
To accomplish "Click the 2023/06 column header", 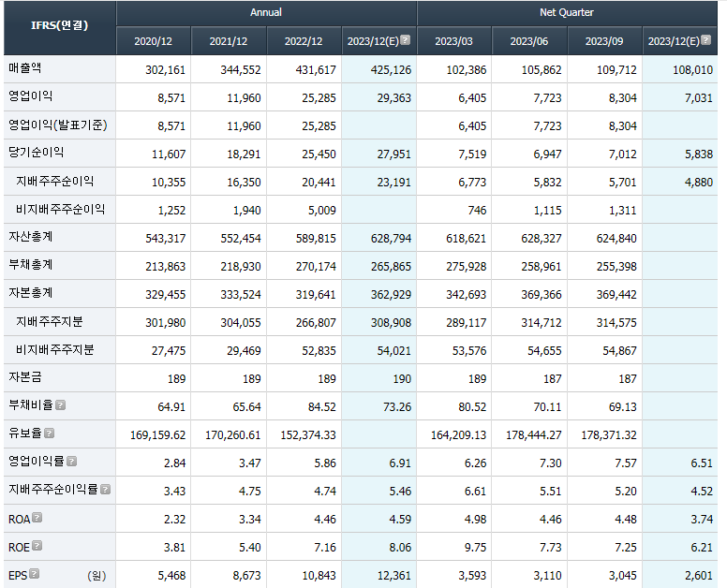I will (529, 41).
